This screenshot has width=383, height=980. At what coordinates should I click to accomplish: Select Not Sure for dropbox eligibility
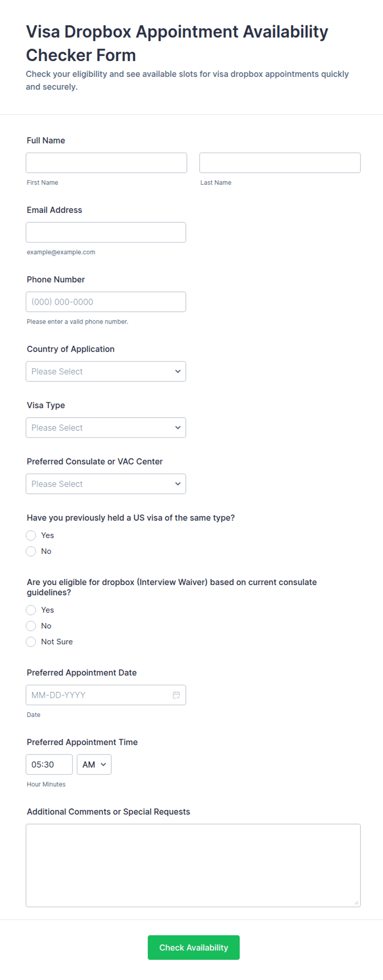coord(31,642)
